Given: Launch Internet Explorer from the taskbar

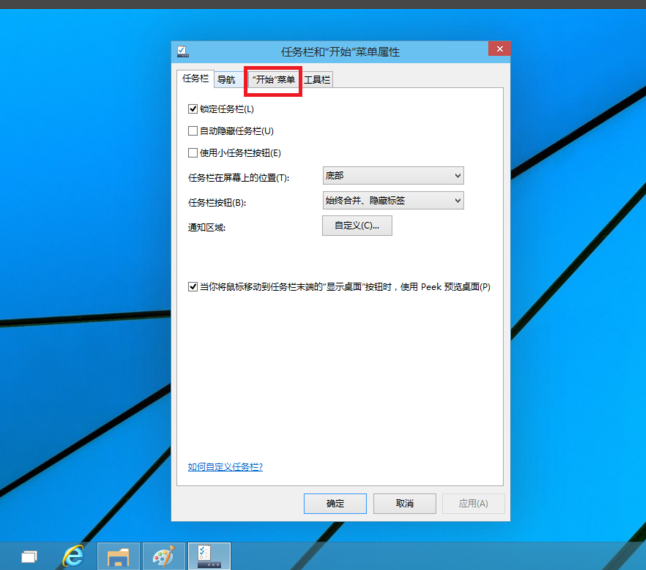Looking at the screenshot, I should click(x=73, y=556).
